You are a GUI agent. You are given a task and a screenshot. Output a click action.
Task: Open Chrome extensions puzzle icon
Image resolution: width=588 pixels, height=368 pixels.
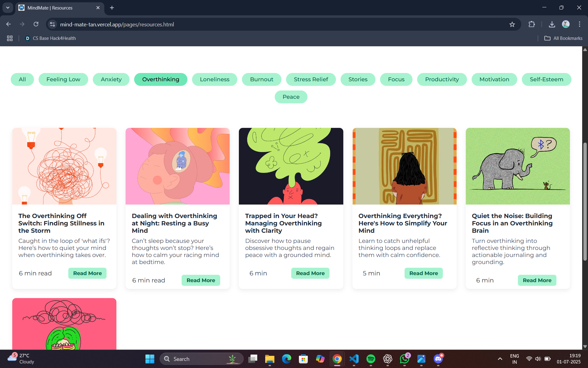point(532,25)
